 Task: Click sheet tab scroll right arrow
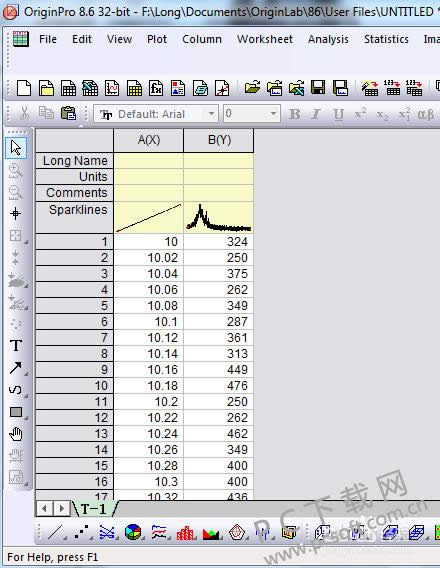click(62, 509)
